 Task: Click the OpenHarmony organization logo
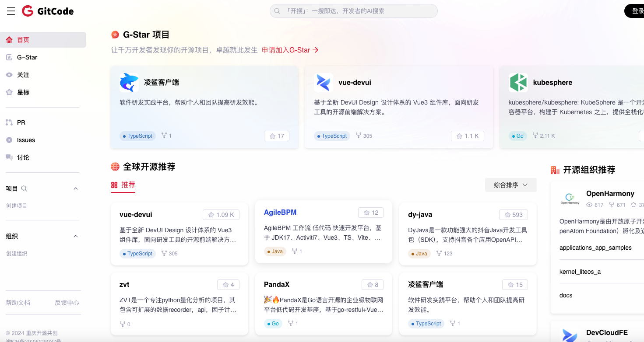coord(570,199)
